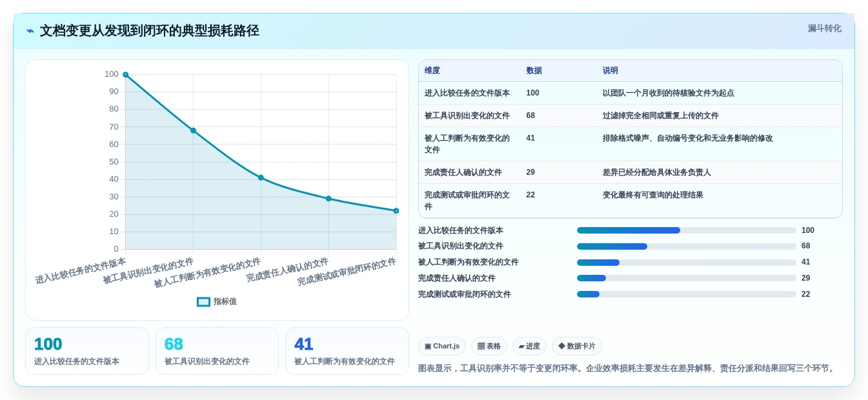
Task: Click description 以团队一个月收到的待核验文件为起点
Action: pos(669,93)
